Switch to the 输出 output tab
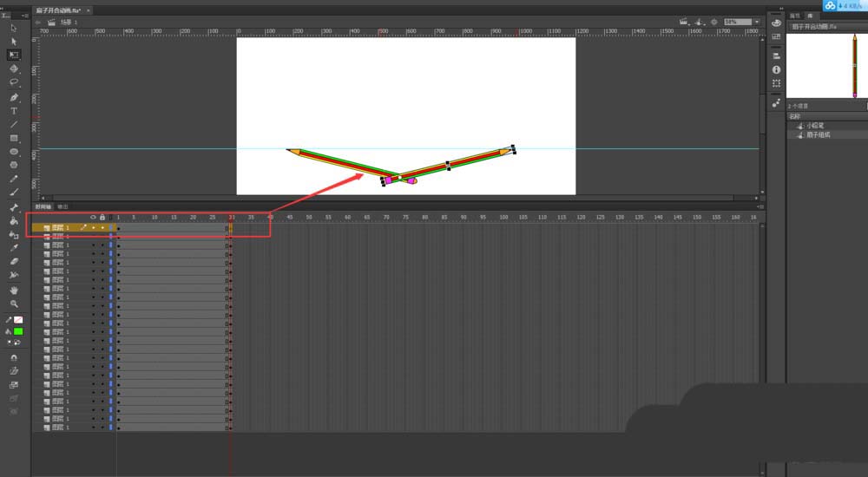This screenshot has width=868, height=477. coord(62,206)
